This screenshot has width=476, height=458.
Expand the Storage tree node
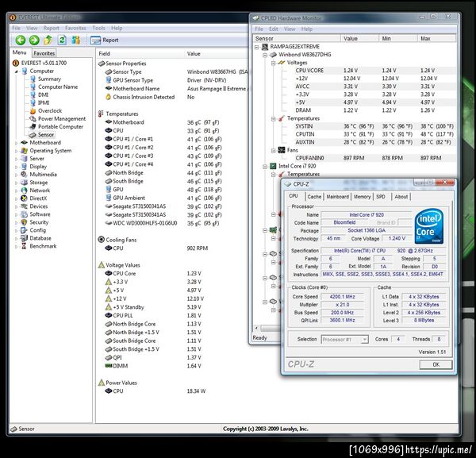tap(17, 183)
